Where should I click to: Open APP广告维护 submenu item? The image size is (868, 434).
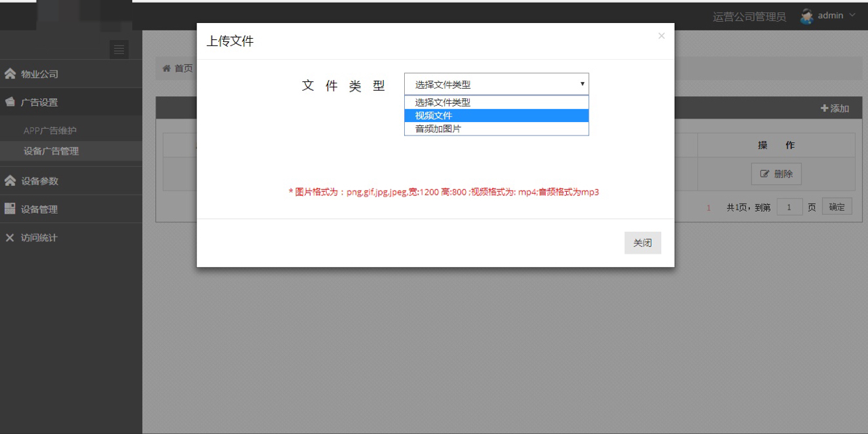(x=50, y=130)
